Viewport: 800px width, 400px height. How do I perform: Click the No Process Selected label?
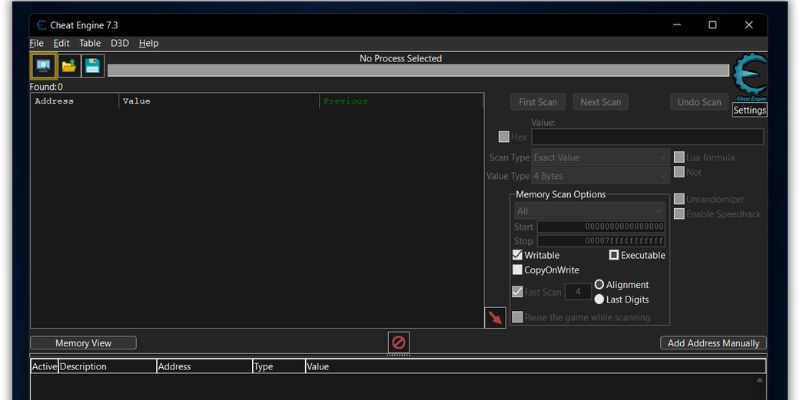(401, 58)
